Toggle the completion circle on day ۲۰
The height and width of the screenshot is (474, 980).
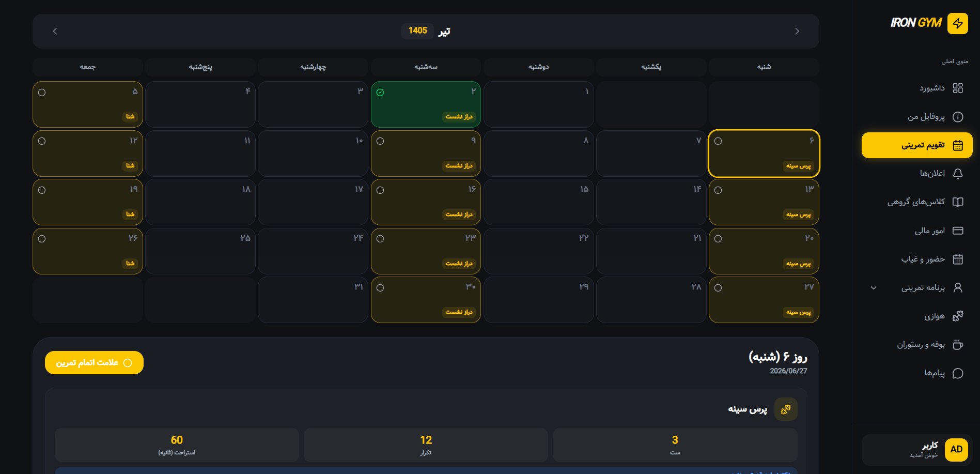[718, 239]
